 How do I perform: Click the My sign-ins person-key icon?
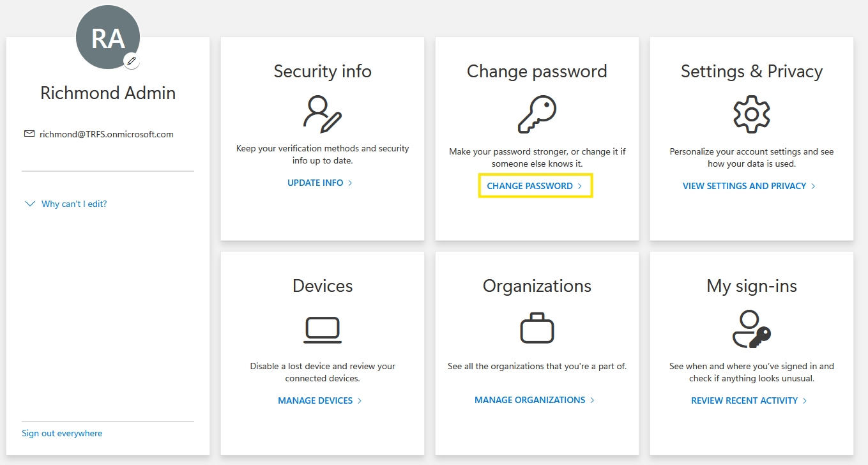click(751, 330)
